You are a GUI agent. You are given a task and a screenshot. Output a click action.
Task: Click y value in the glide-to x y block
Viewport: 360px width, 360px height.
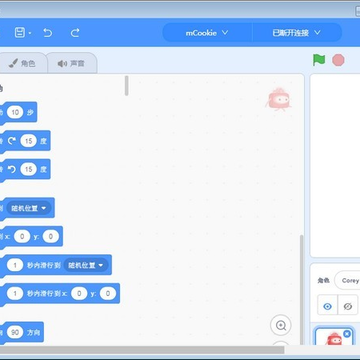point(108,294)
